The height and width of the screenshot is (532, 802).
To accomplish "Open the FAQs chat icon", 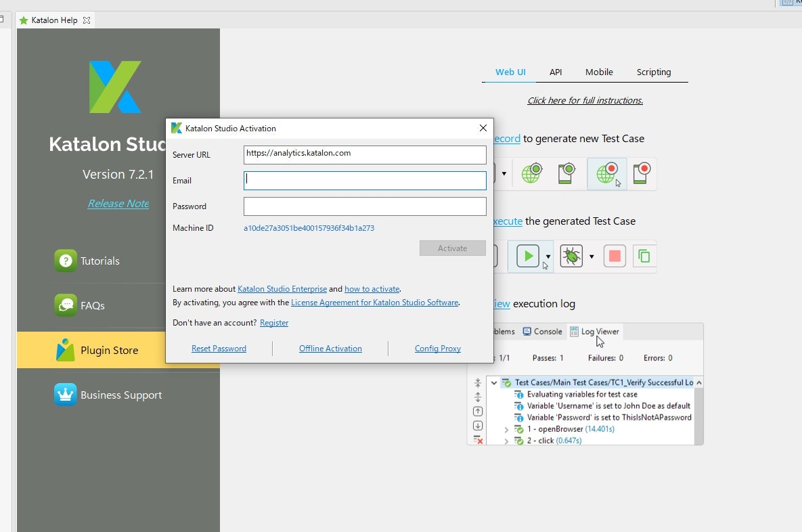I will [66, 305].
